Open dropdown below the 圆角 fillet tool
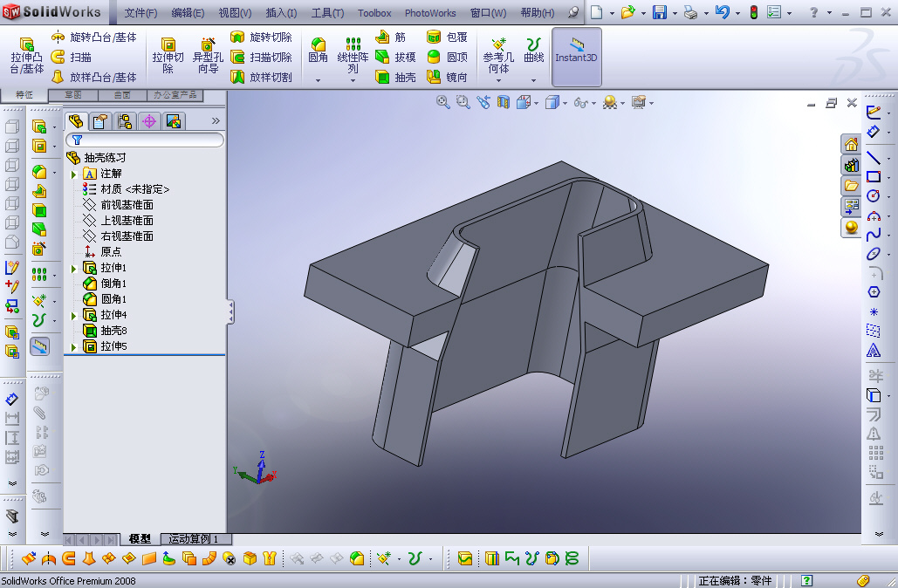The width and height of the screenshot is (898, 588). (319, 81)
